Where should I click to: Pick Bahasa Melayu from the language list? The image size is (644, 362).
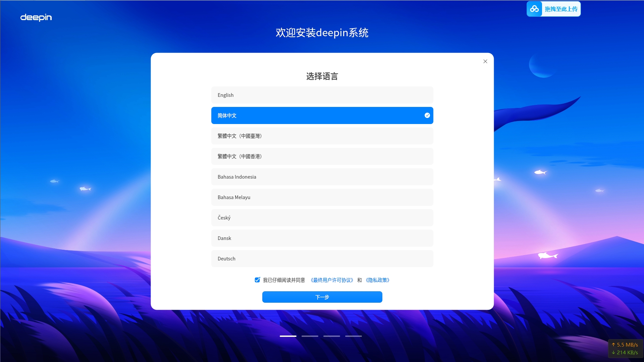(322, 197)
